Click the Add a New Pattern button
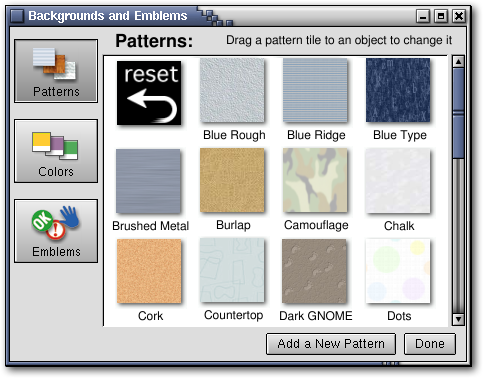The height and width of the screenshot is (378, 483). (331, 344)
